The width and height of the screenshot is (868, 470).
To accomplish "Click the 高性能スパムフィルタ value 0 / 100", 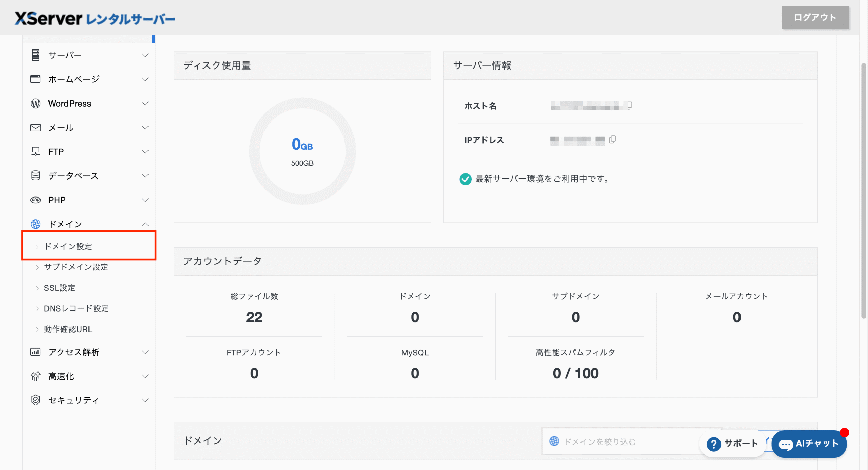I will (x=575, y=373).
